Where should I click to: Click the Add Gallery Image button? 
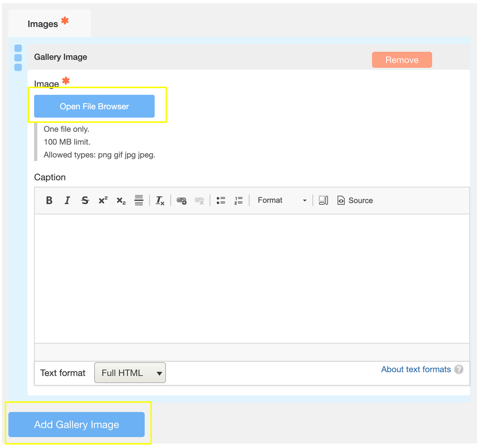76,425
